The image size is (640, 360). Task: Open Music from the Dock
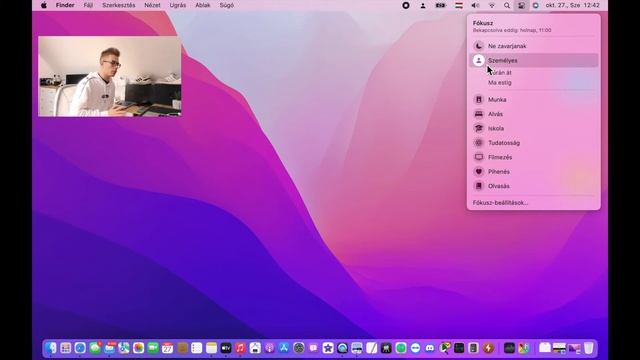pyautogui.click(x=240, y=348)
